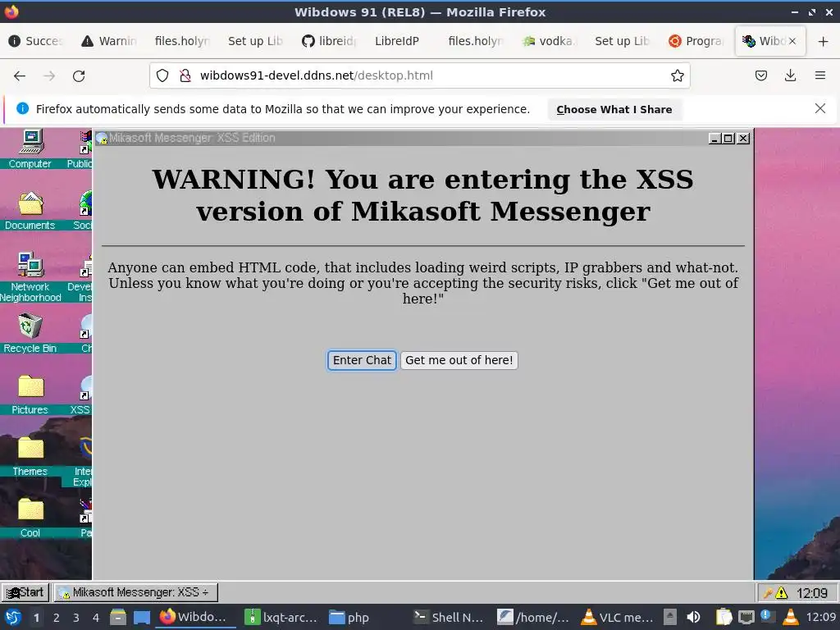Open the Documents folder icon
This screenshot has width=840, height=630.
coord(30,211)
